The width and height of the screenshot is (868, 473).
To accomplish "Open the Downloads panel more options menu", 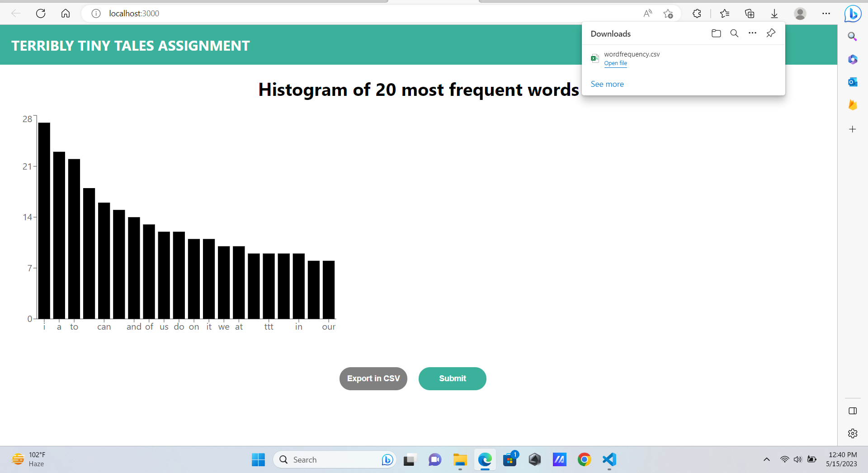I will [x=752, y=33].
